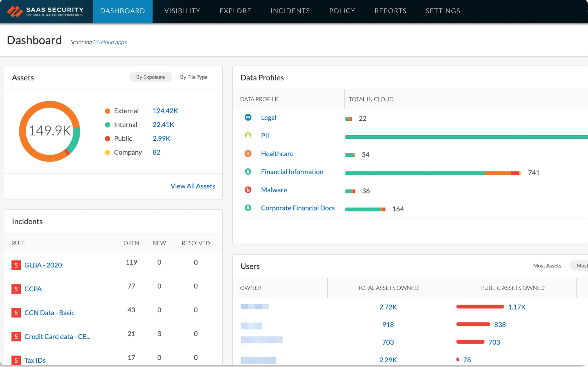
Task: Open View All Assets
Action: (193, 186)
